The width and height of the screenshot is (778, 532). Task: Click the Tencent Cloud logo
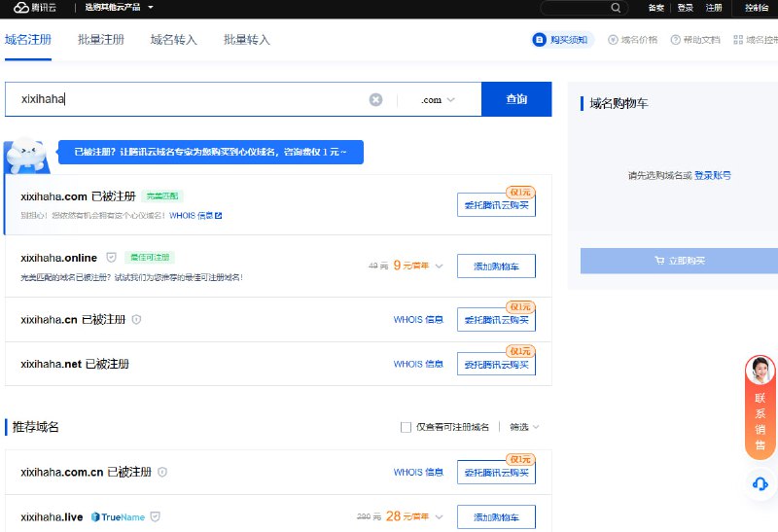(x=35, y=8)
